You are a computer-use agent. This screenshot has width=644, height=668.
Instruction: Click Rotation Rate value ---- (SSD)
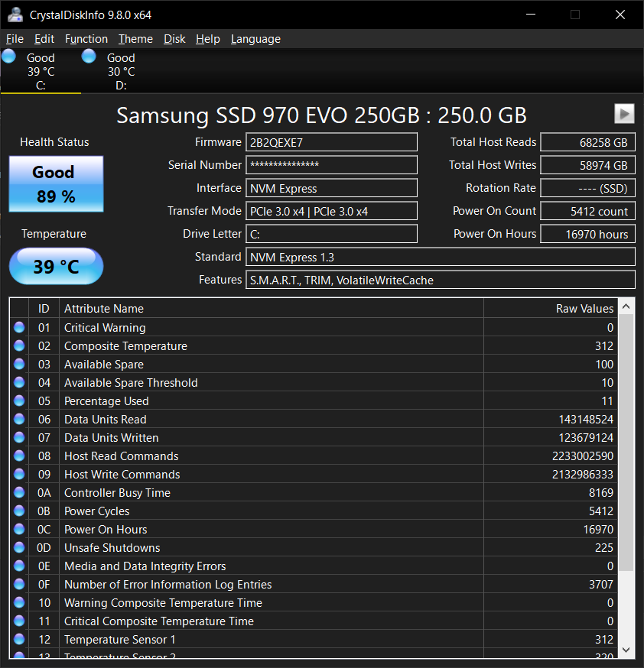tap(587, 188)
